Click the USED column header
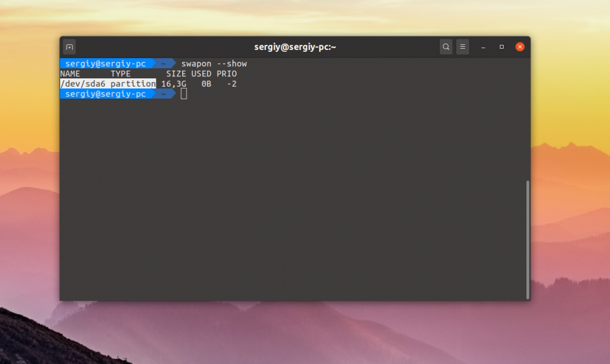 [x=201, y=74]
